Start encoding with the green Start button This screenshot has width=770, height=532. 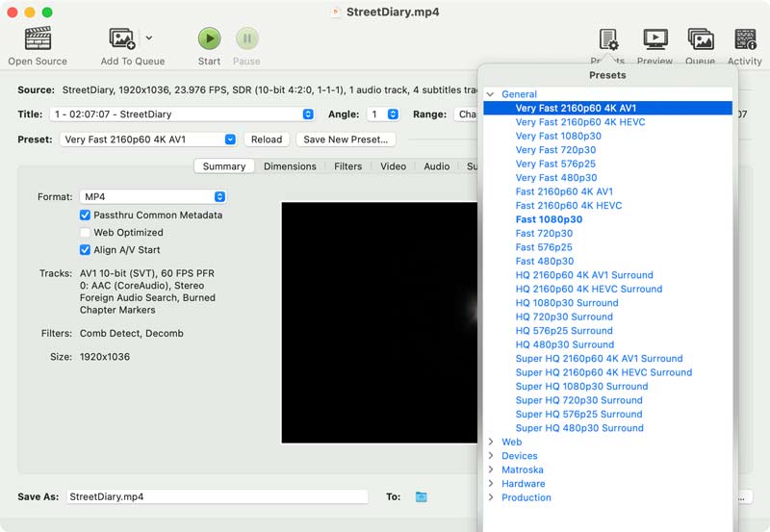pos(209,38)
